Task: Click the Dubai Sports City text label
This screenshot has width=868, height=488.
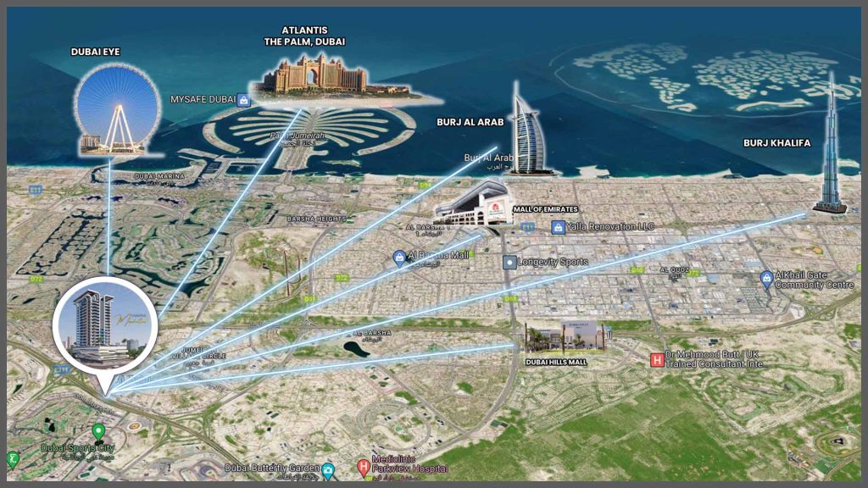Action: click(x=77, y=448)
